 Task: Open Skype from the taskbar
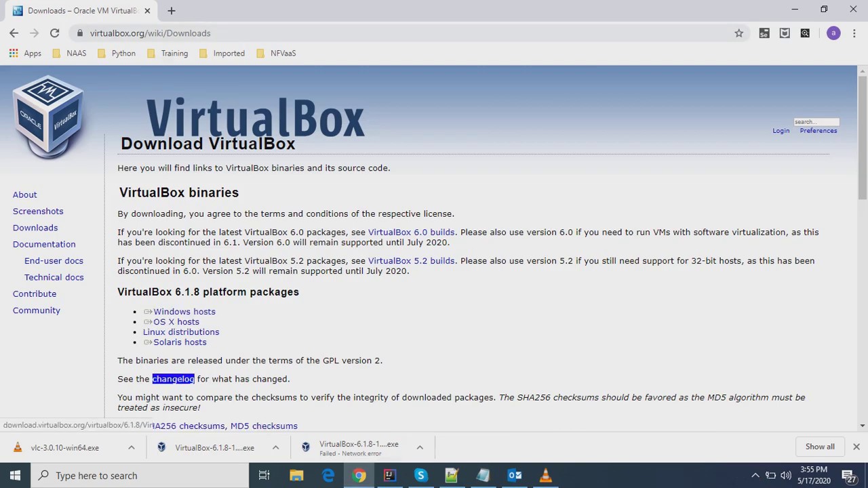pos(421,475)
